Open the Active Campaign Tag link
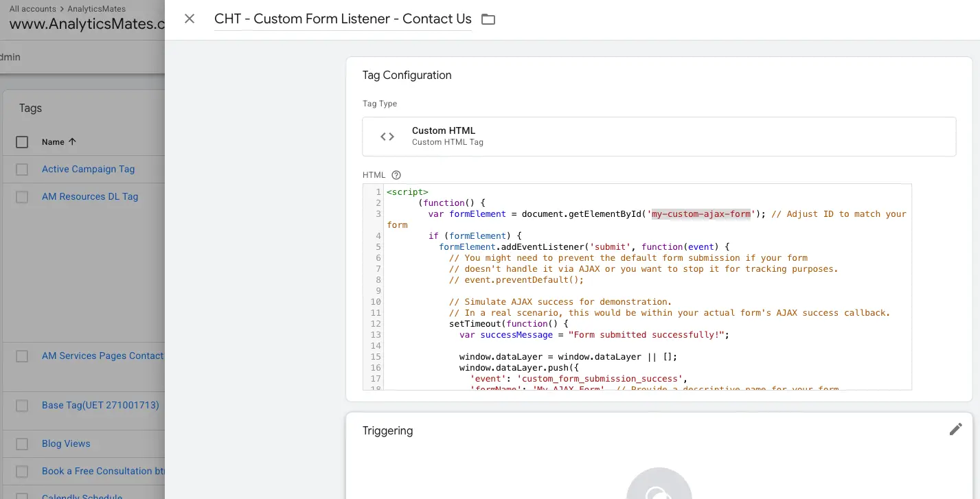980x499 pixels. 88,169
